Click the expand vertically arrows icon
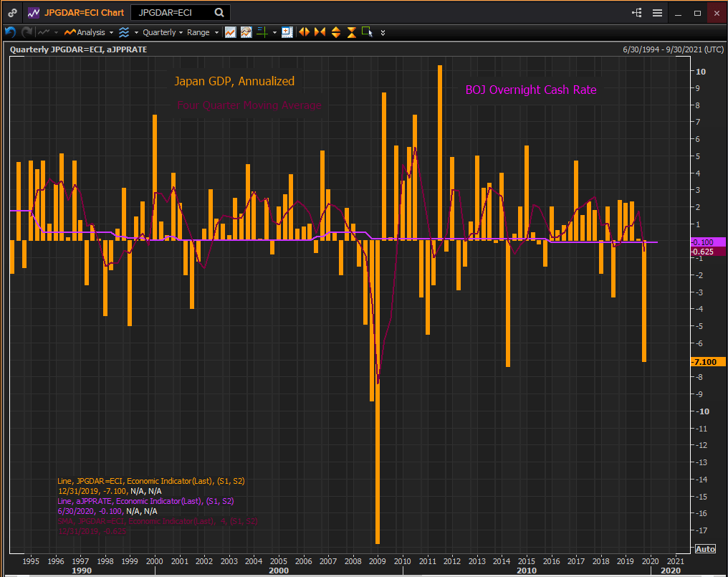Viewport: 728px width, 577px height. 335,32
